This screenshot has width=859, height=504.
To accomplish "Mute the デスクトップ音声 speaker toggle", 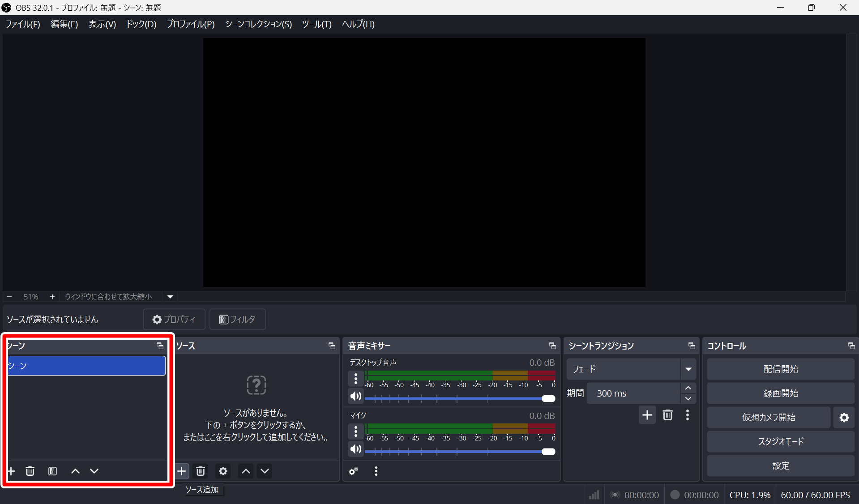I will click(x=356, y=396).
